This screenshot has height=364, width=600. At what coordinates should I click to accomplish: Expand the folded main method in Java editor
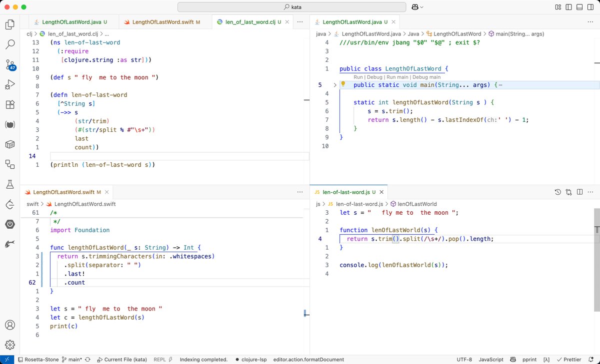335,85
